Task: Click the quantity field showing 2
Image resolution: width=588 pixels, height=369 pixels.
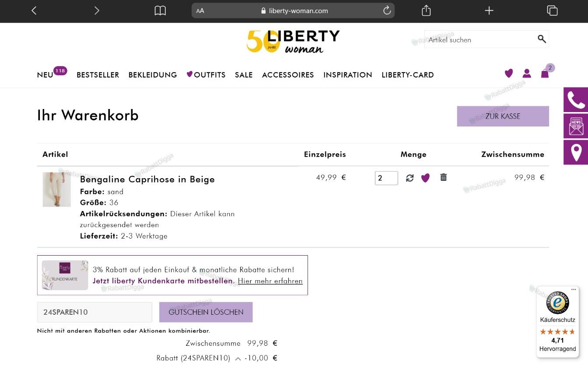Action: coord(386,178)
